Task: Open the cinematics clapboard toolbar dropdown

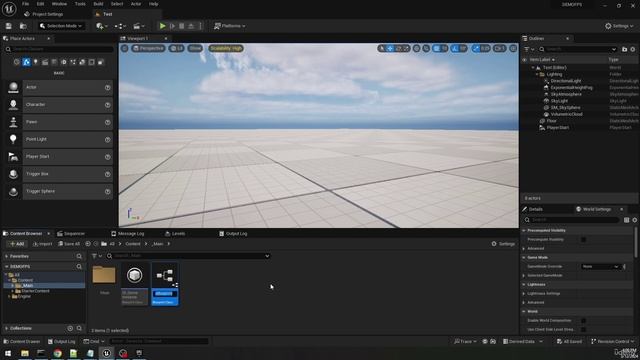Action: pyautogui.click(x=139, y=26)
